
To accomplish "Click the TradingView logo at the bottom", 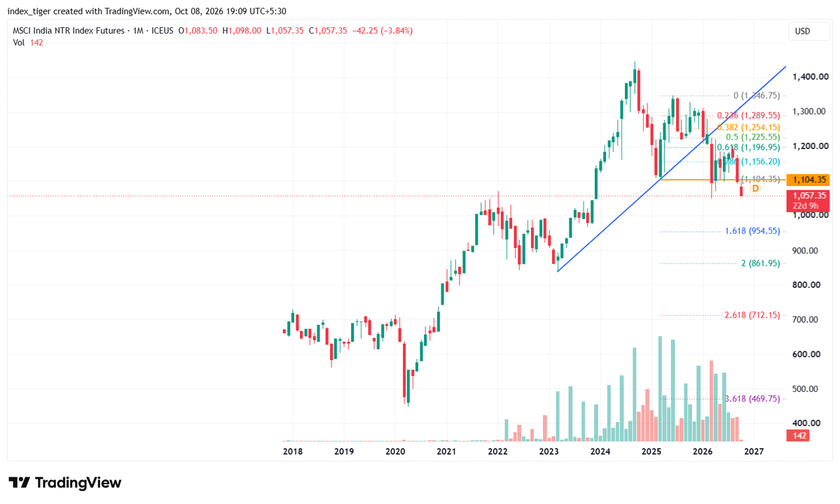I will tap(65, 482).
